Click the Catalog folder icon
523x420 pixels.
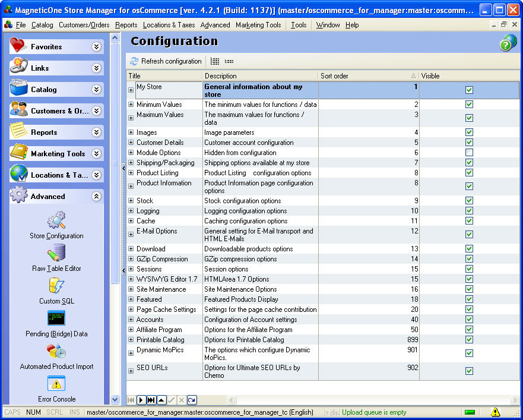pos(18,87)
